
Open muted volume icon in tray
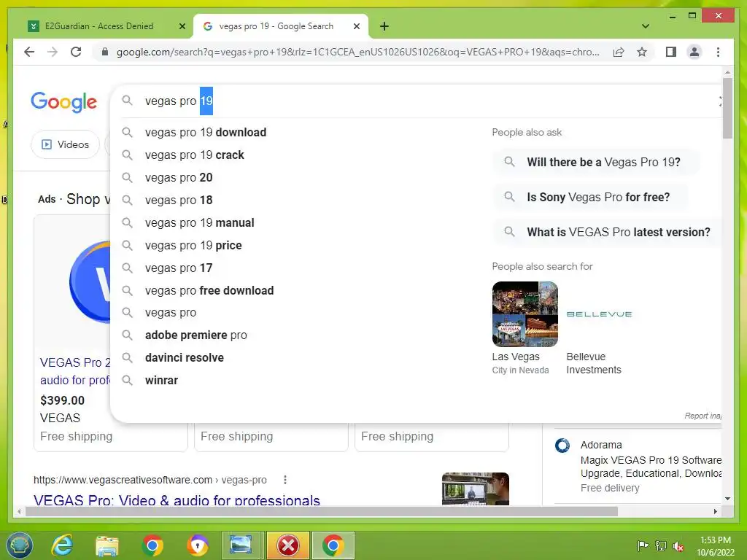coord(678,546)
